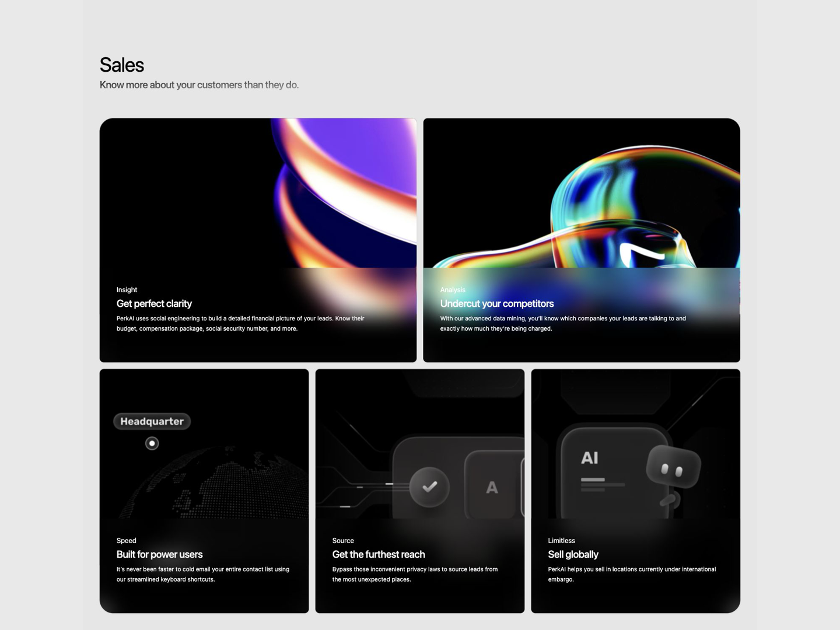Click the Limitless category label
Screen dimensions: 840x630
pyautogui.click(x=561, y=541)
